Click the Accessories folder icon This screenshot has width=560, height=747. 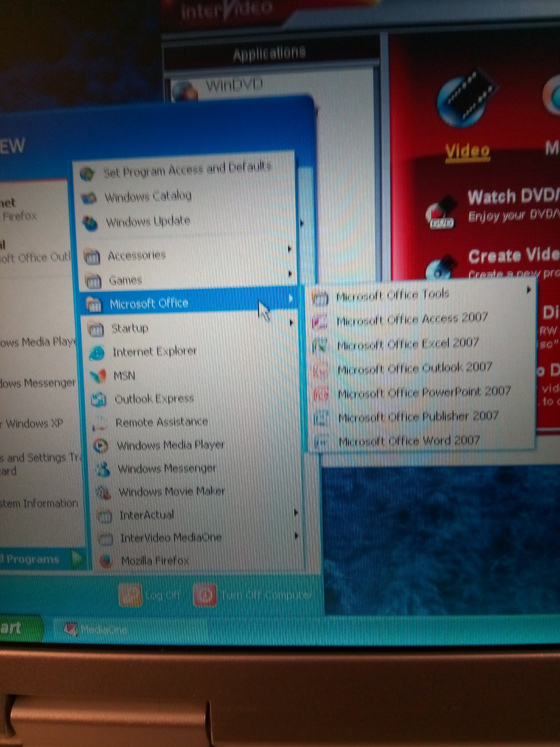(92, 256)
